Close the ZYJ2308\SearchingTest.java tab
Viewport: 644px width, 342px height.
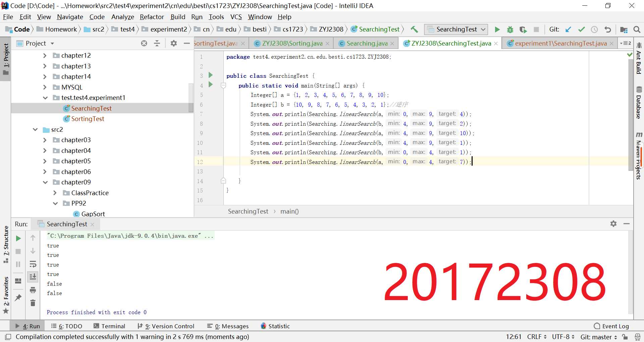click(496, 44)
